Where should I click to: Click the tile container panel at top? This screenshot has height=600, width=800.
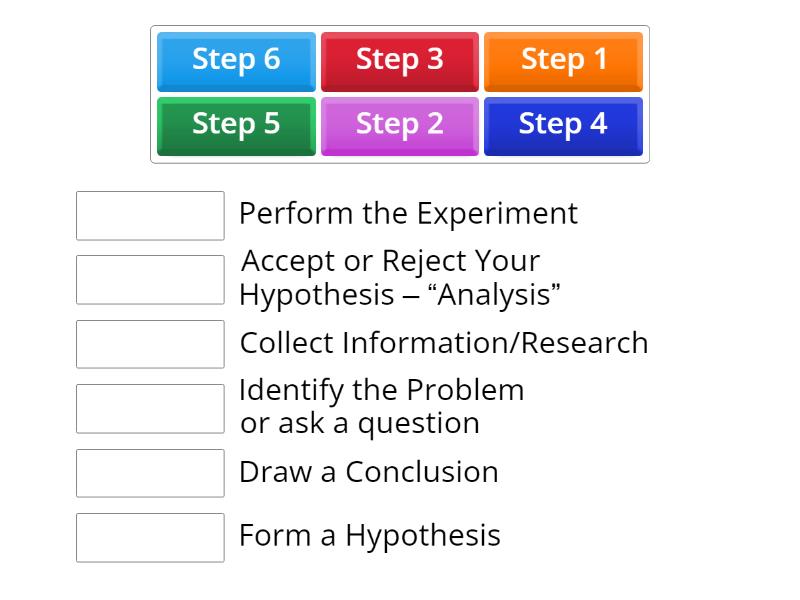click(x=400, y=92)
